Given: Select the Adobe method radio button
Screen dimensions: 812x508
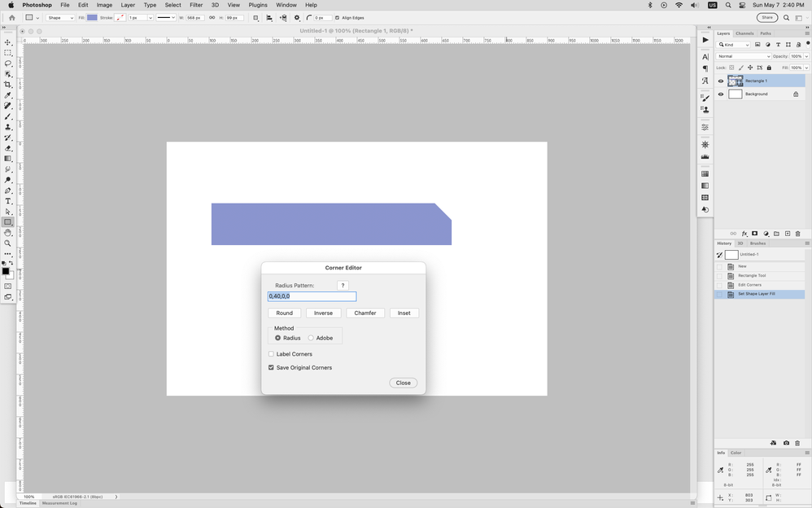Looking at the screenshot, I should pos(311,338).
